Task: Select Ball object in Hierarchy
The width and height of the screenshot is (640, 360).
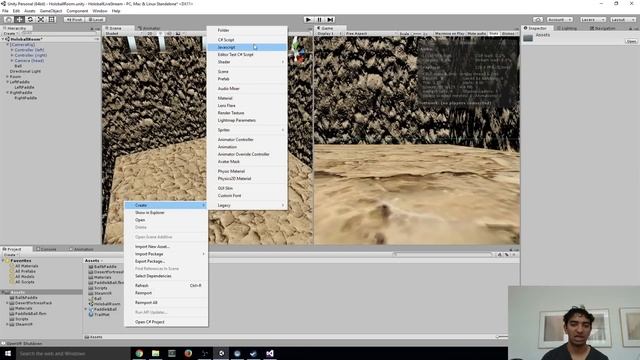Action: click(x=18, y=66)
